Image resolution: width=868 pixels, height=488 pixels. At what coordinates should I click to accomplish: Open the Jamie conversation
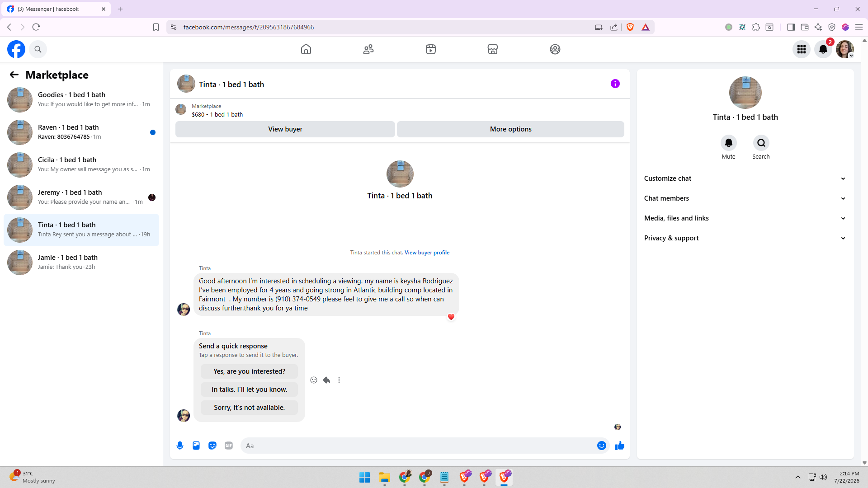tap(81, 263)
